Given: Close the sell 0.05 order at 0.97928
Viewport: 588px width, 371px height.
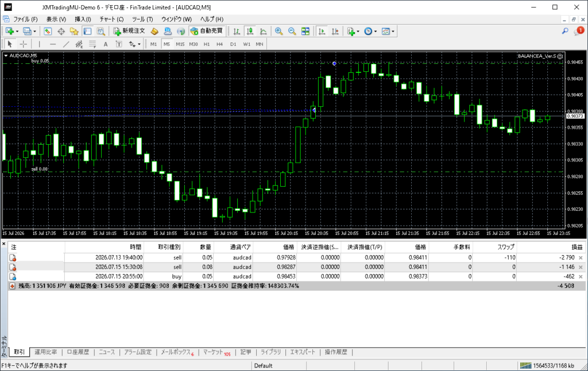Looking at the screenshot, I should 581,258.
